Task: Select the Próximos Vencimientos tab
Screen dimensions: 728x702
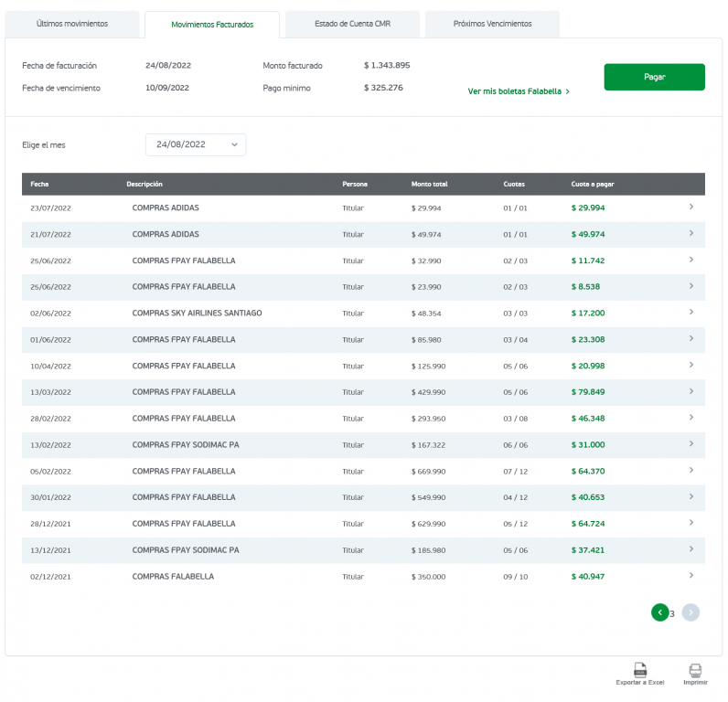Action: pyautogui.click(x=492, y=24)
